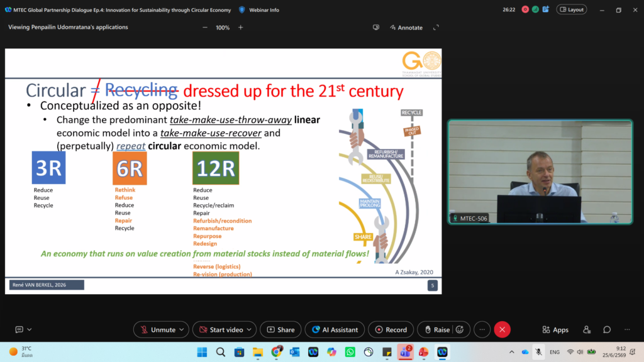Click slide title text 'Circular'
644x362 pixels.
[x=55, y=90]
